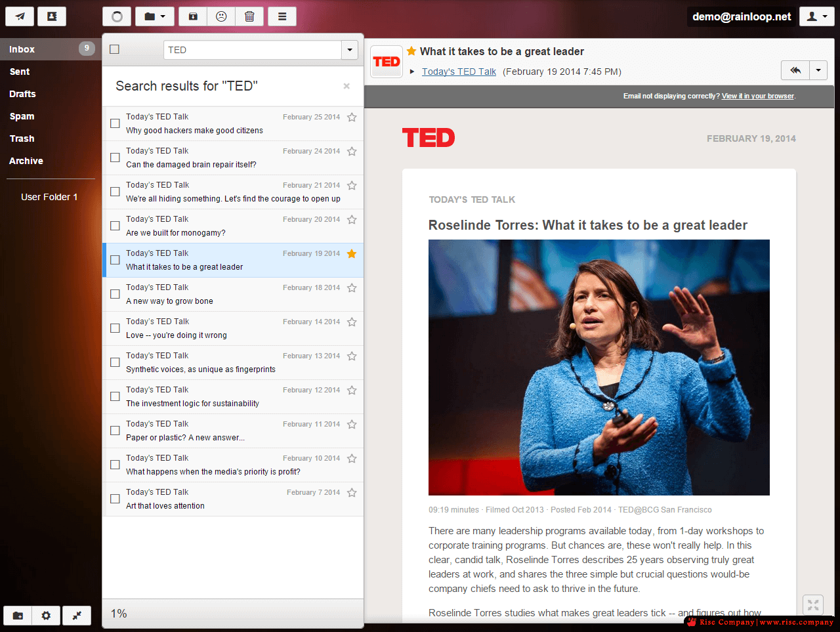This screenshot has height=632, width=840.
Task: Open 'Art that loves attention' email
Action: [x=233, y=499]
